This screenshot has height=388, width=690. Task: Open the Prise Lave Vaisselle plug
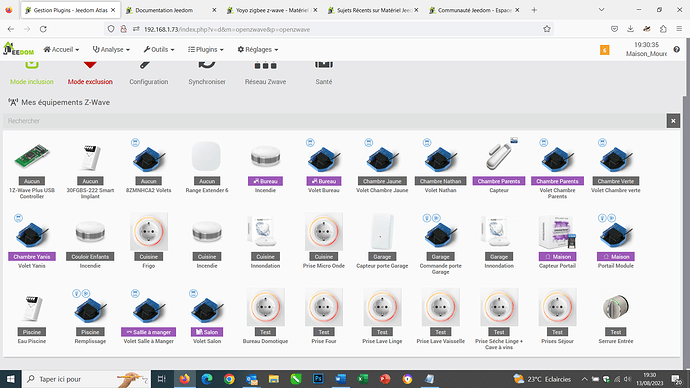(x=440, y=317)
